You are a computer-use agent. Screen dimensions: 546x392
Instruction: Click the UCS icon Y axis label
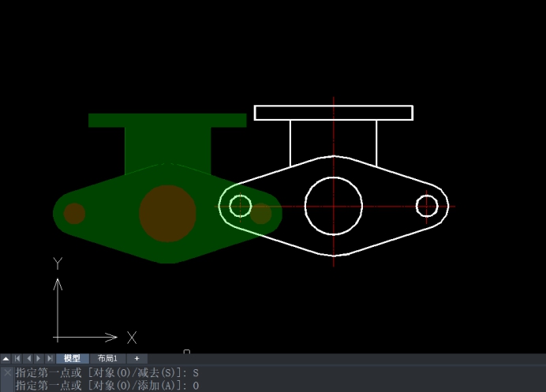pyautogui.click(x=57, y=263)
